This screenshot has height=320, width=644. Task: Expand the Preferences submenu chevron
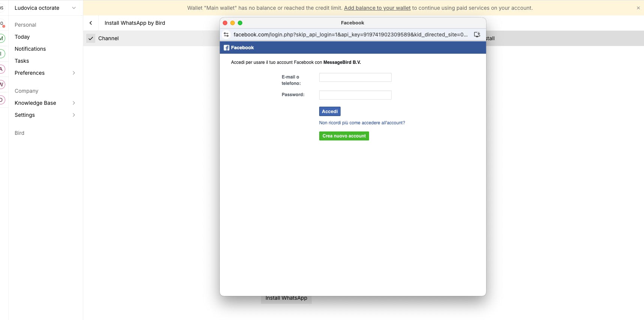point(74,73)
